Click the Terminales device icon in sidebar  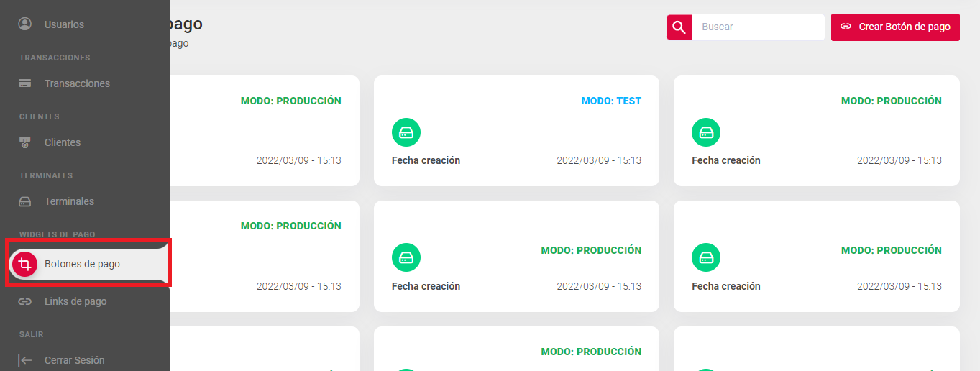pyautogui.click(x=25, y=201)
